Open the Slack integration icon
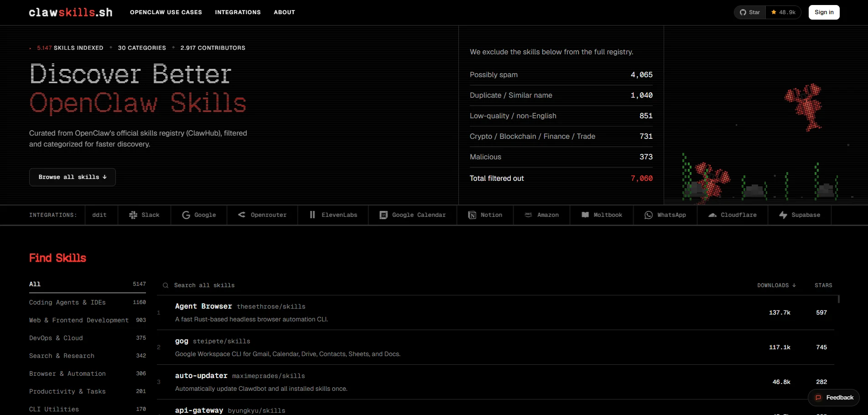The image size is (868, 415). [x=133, y=215]
